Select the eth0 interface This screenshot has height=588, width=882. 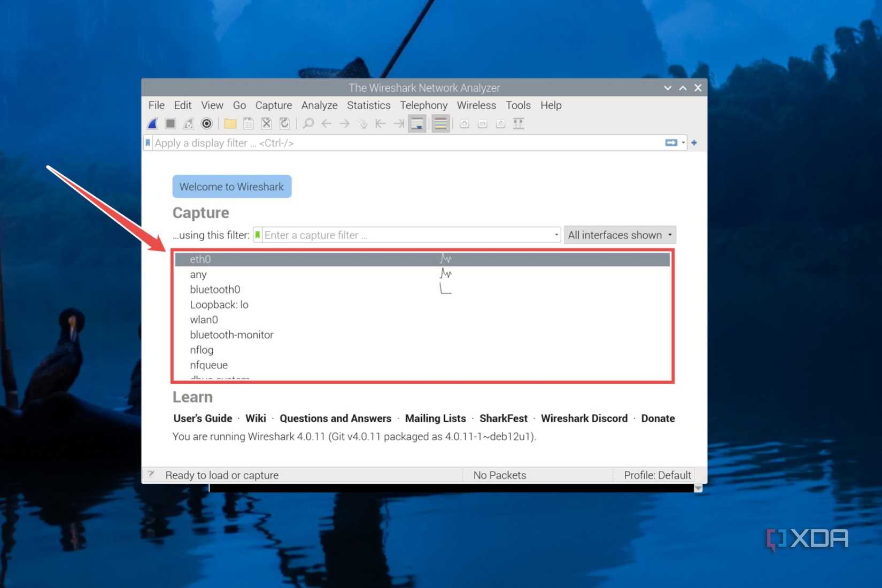pyautogui.click(x=422, y=259)
